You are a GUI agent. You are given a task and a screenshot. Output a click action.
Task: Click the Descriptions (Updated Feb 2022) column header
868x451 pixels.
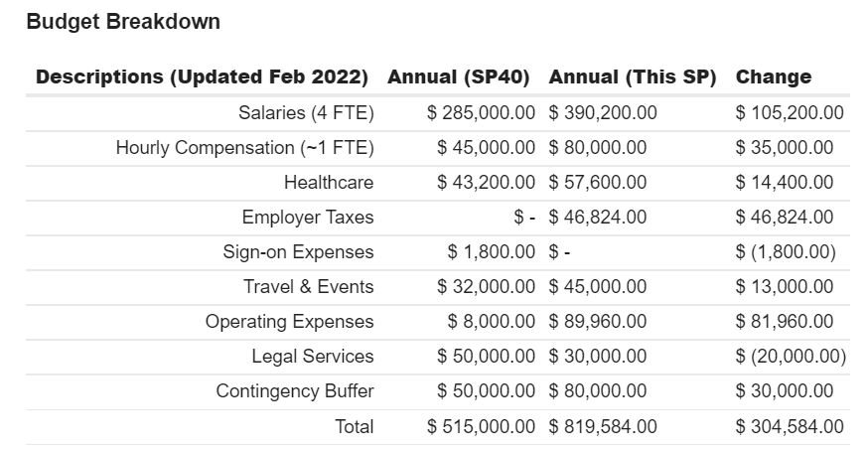click(202, 77)
